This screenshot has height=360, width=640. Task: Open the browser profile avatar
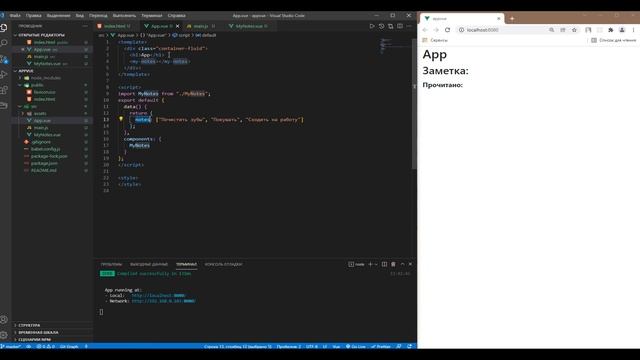[x=622, y=30]
